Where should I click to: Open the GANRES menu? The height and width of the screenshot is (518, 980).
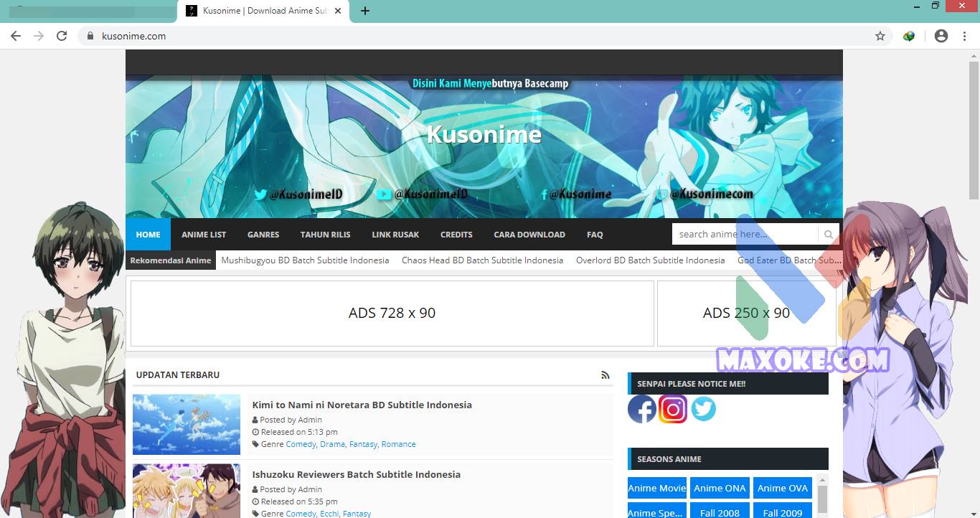pos(263,235)
